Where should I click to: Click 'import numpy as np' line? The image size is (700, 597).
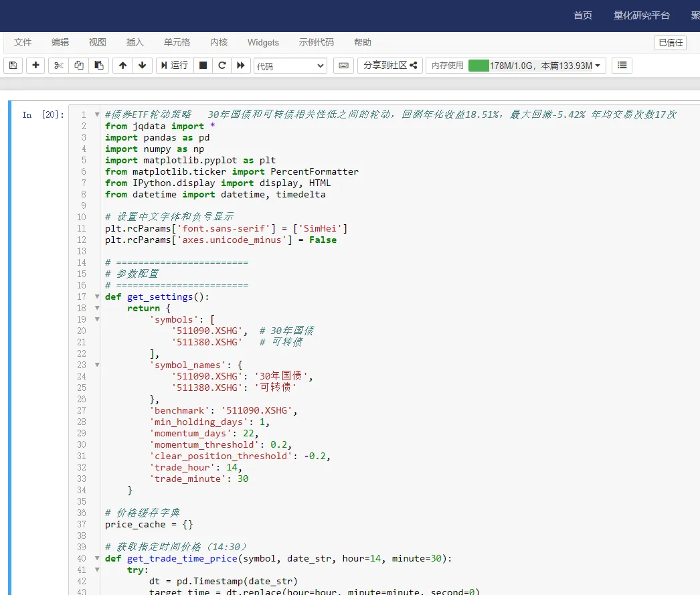tap(155, 149)
